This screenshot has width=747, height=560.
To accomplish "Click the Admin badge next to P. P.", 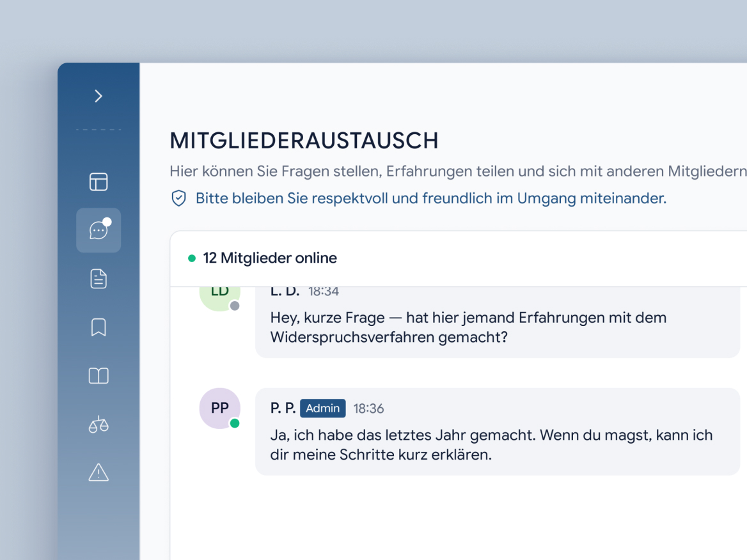I will (322, 408).
